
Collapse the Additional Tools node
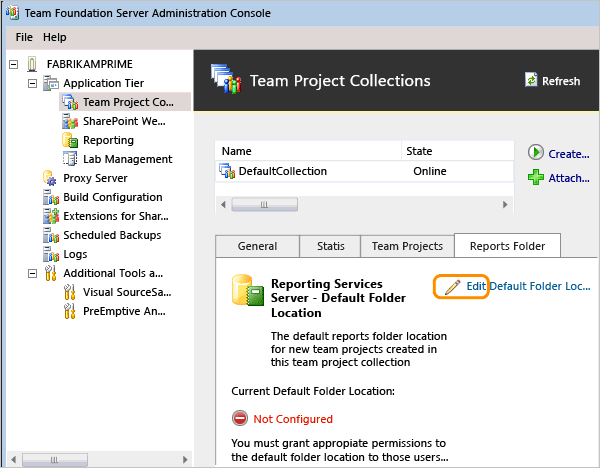click(x=33, y=273)
